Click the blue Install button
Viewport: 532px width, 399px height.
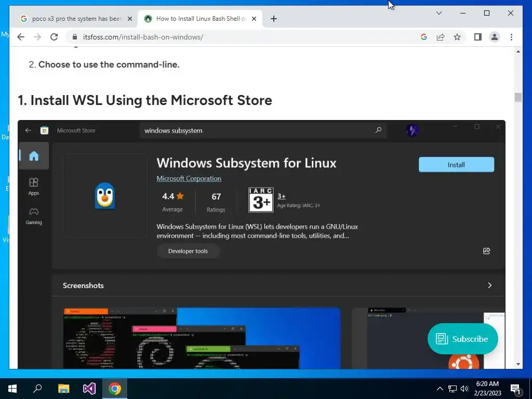(456, 165)
